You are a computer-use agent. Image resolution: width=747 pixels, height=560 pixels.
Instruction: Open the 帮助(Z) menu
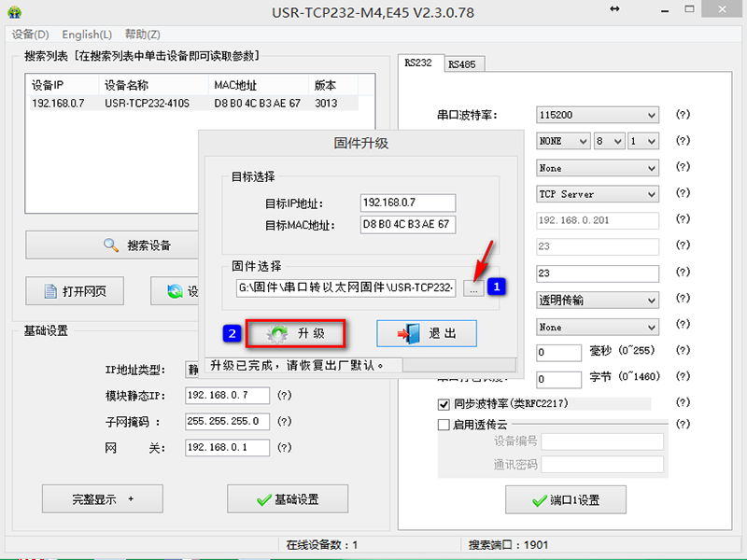pyautogui.click(x=142, y=35)
